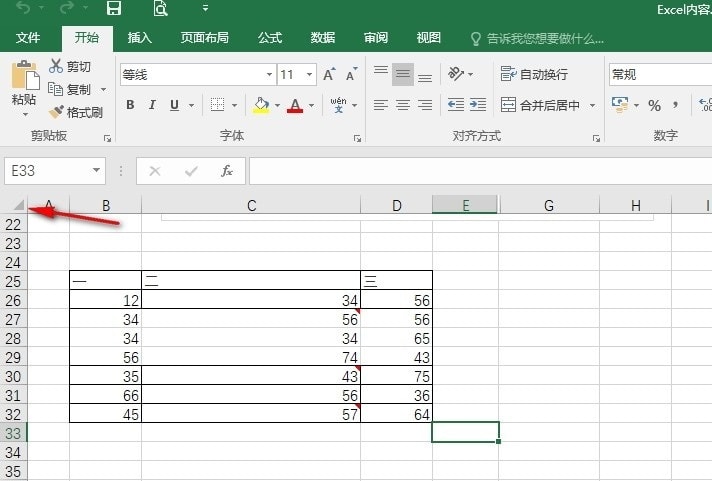The height and width of the screenshot is (481, 712).
Task: Switch to the 插入 (Insert) tab
Action: coord(140,38)
